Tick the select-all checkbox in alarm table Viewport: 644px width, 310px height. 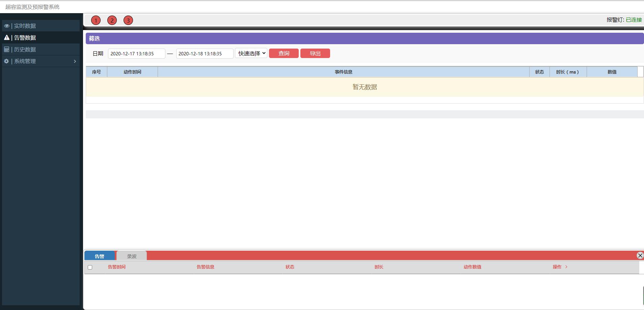90,267
